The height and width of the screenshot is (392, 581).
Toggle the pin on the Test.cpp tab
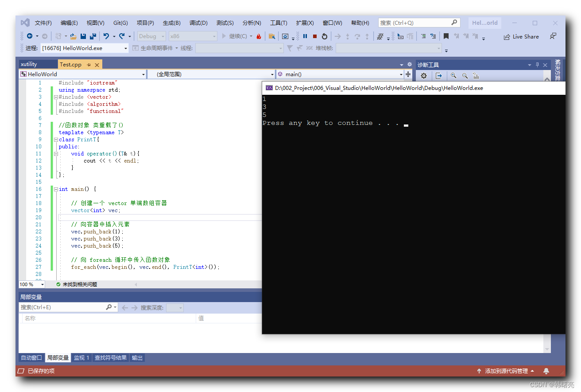(x=89, y=64)
